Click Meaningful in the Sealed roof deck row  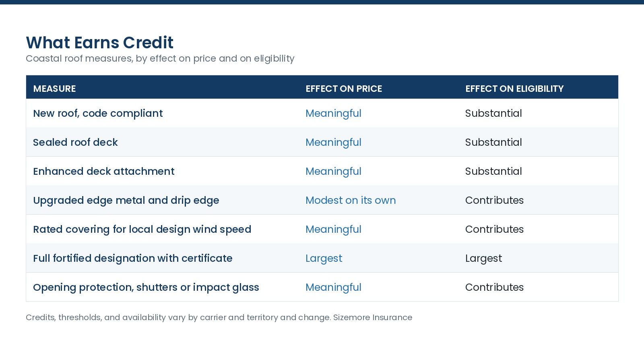[333, 142]
